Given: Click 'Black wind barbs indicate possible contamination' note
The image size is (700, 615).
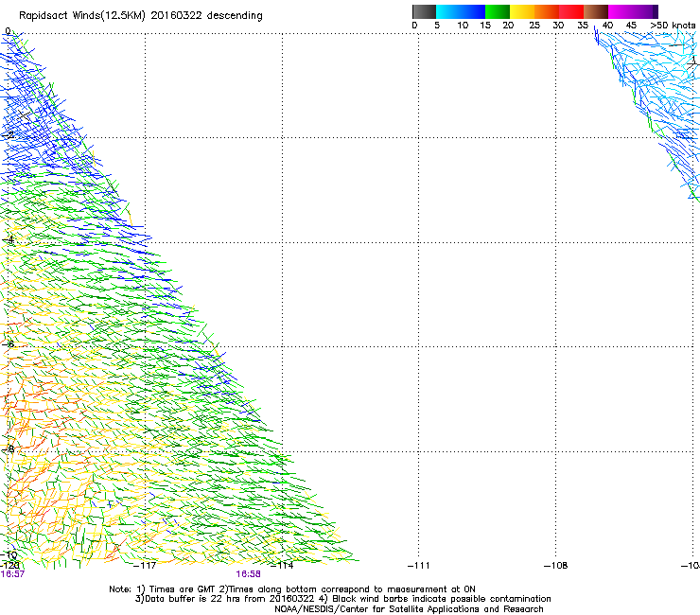Looking at the screenshot, I should point(435,599).
